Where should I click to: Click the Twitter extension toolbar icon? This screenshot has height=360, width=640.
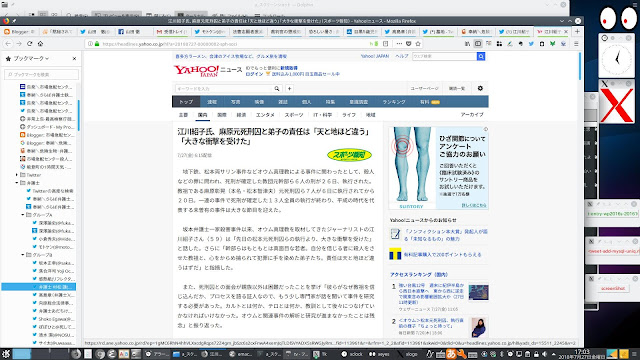point(531,44)
